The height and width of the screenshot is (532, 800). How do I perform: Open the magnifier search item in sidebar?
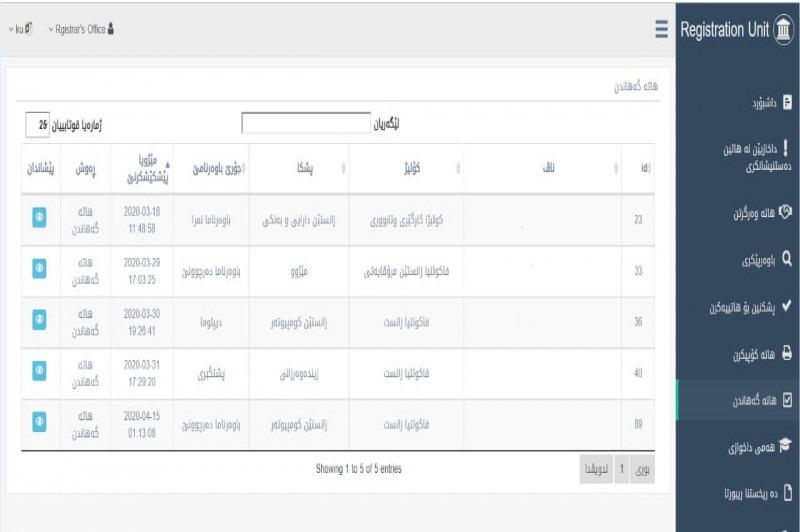(786, 260)
